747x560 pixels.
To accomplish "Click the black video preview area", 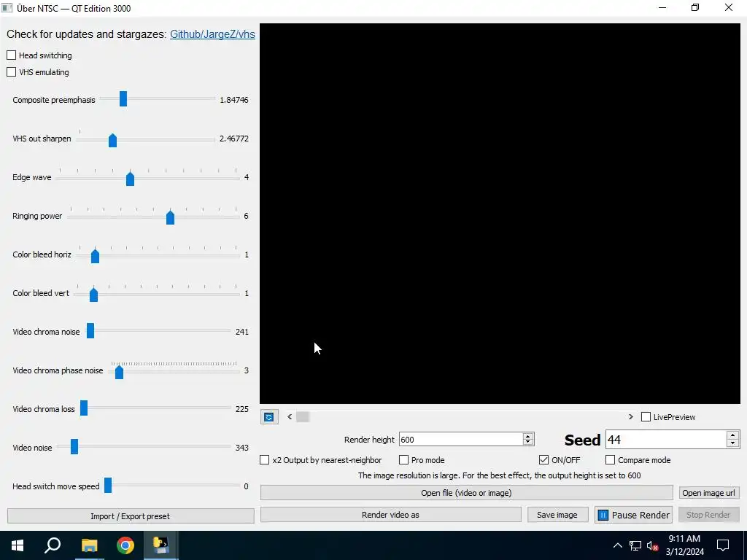I will click(500, 214).
